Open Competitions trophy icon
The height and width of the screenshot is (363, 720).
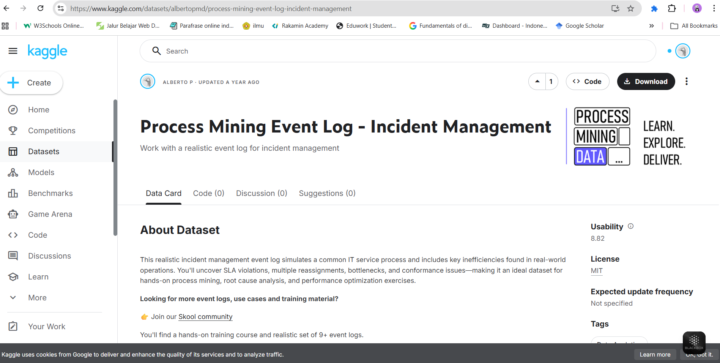[13, 130]
